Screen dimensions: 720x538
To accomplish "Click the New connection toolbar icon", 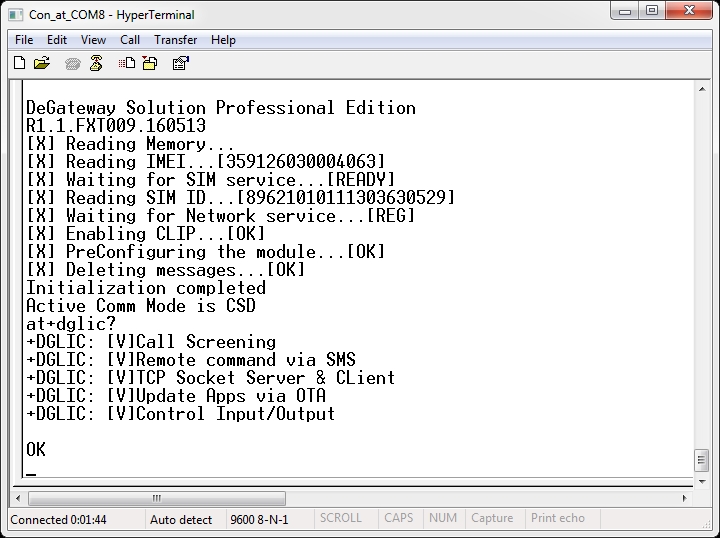I will coord(20,63).
